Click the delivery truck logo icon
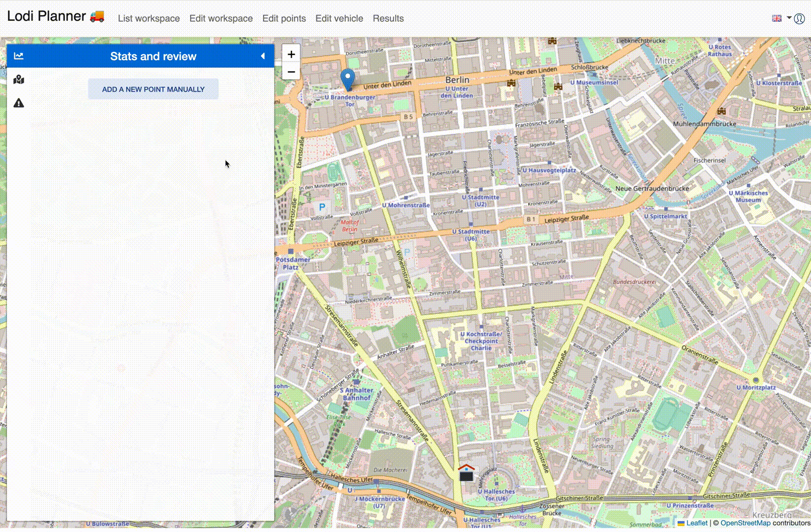Viewport: 811px width, 532px height. tap(97, 16)
